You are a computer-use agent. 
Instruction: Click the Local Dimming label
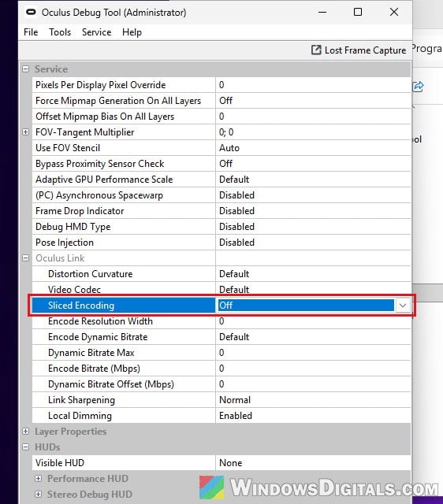pos(80,416)
